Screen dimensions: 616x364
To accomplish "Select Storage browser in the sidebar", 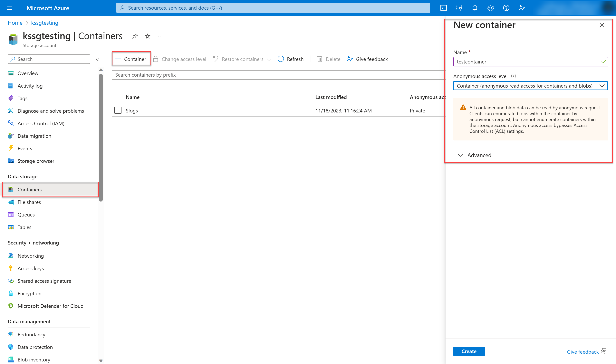I will tap(36, 161).
